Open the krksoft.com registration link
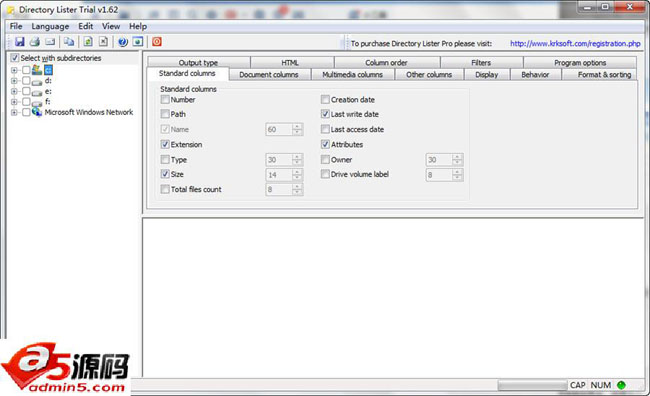This screenshot has height=396, width=650. [x=575, y=44]
